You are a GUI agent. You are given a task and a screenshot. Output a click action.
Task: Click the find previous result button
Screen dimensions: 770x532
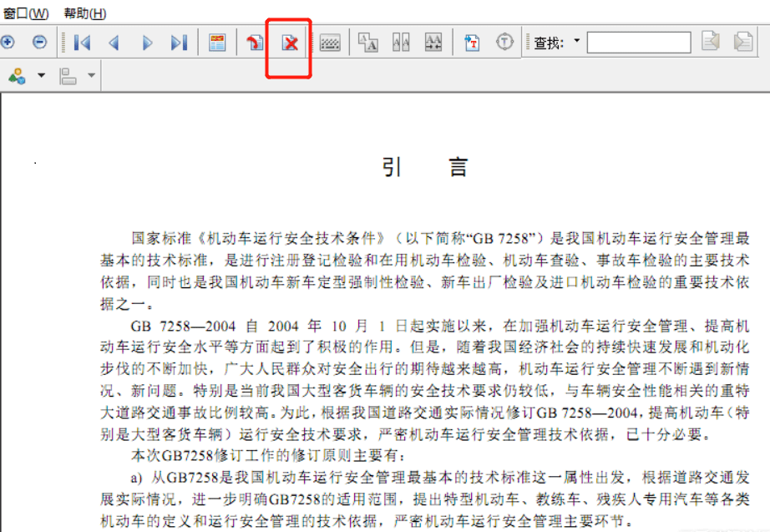(x=710, y=41)
